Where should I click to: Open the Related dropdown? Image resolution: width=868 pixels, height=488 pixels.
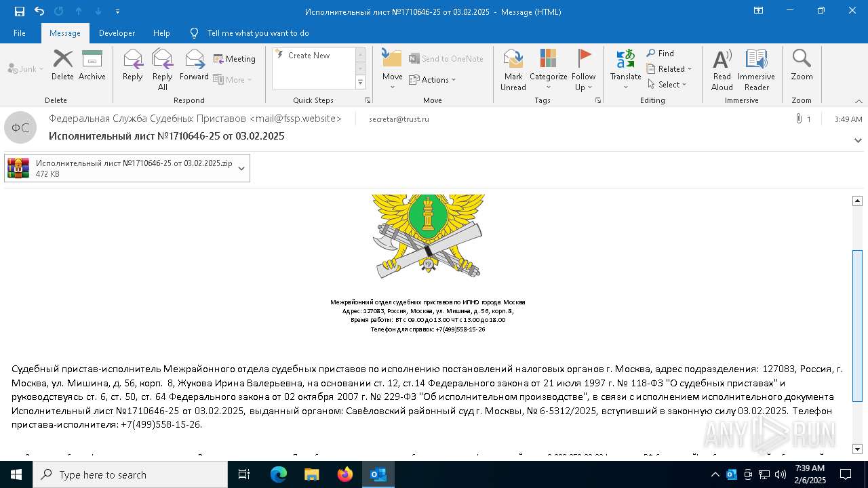click(x=669, y=69)
